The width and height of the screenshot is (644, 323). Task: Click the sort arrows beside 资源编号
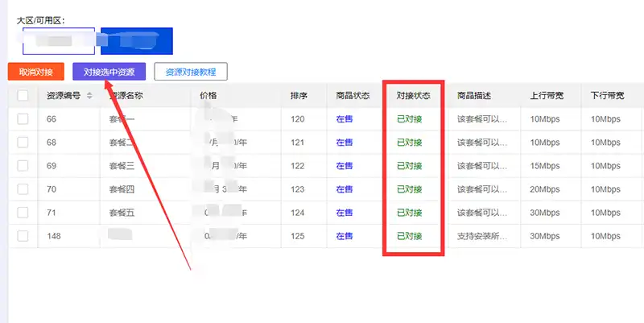[89, 96]
